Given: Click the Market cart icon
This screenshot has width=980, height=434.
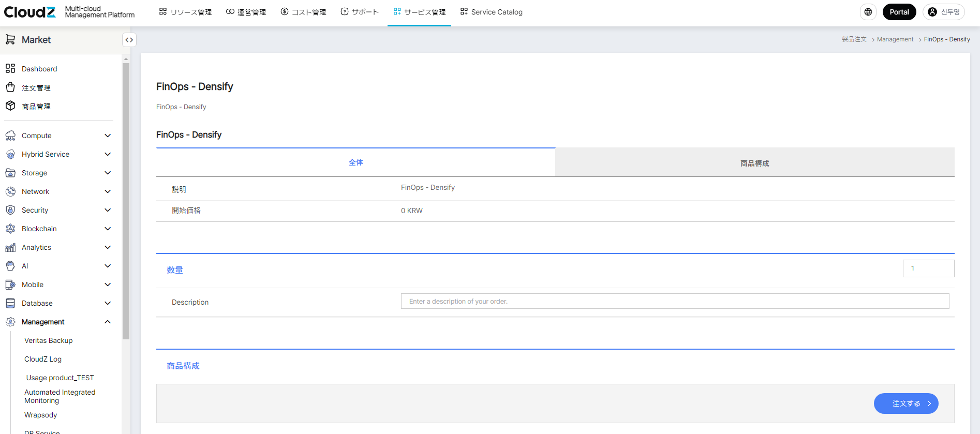Looking at the screenshot, I should coord(10,39).
